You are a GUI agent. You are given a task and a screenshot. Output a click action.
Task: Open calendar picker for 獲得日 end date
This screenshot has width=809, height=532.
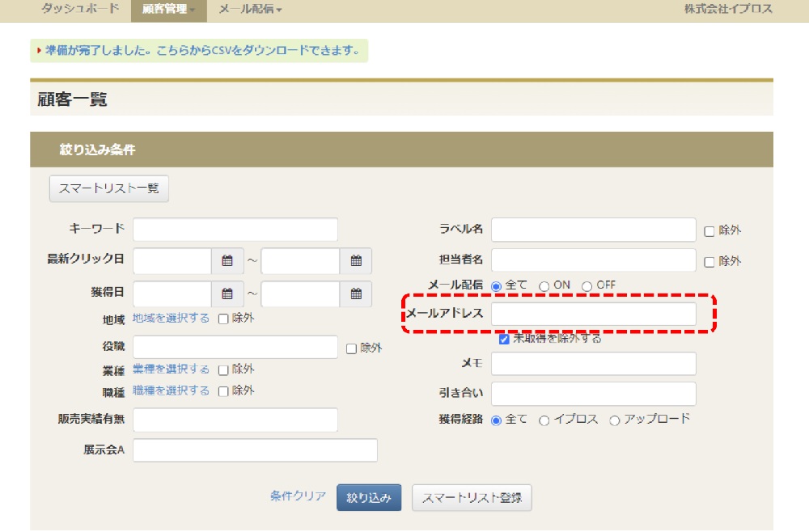[x=356, y=294]
